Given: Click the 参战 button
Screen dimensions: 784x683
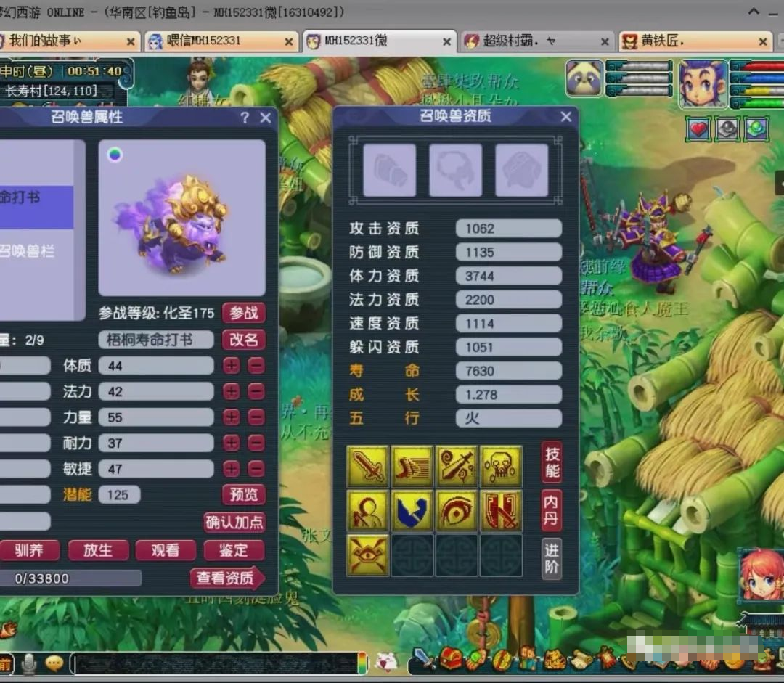Looking at the screenshot, I should pos(243,313).
